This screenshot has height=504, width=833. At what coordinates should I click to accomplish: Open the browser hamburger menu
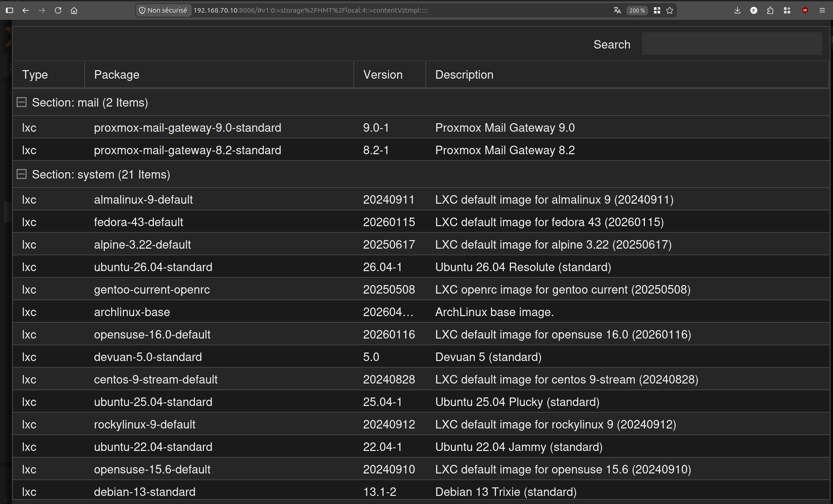[x=822, y=10]
